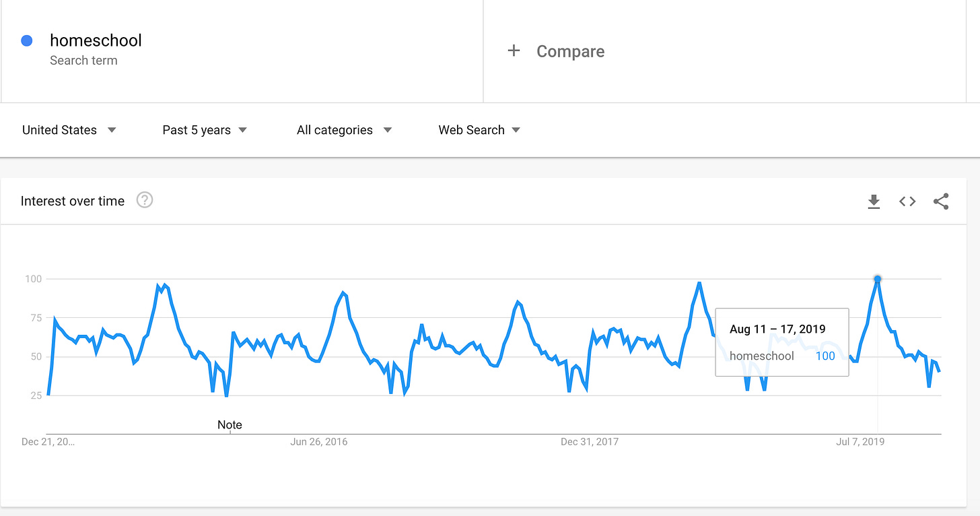Click the Search term subtitle text
The image size is (980, 516).
tap(83, 61)
